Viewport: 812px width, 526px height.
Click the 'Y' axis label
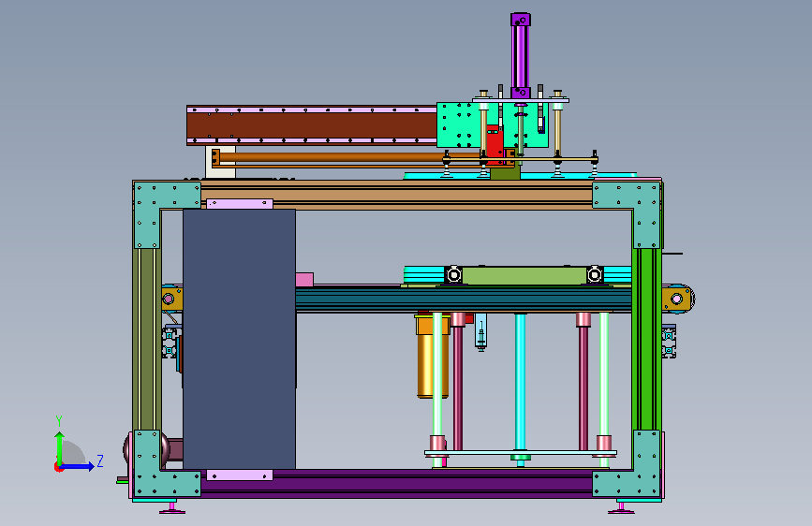59,421
